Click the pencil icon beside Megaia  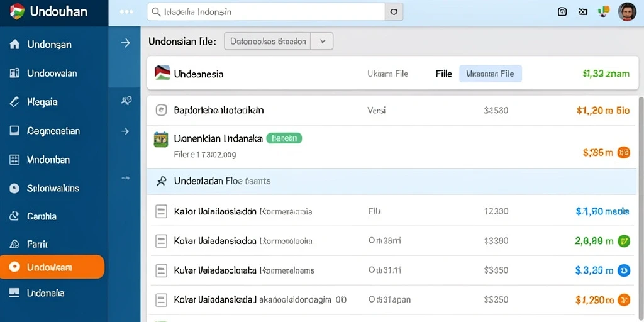pos(14,102)
